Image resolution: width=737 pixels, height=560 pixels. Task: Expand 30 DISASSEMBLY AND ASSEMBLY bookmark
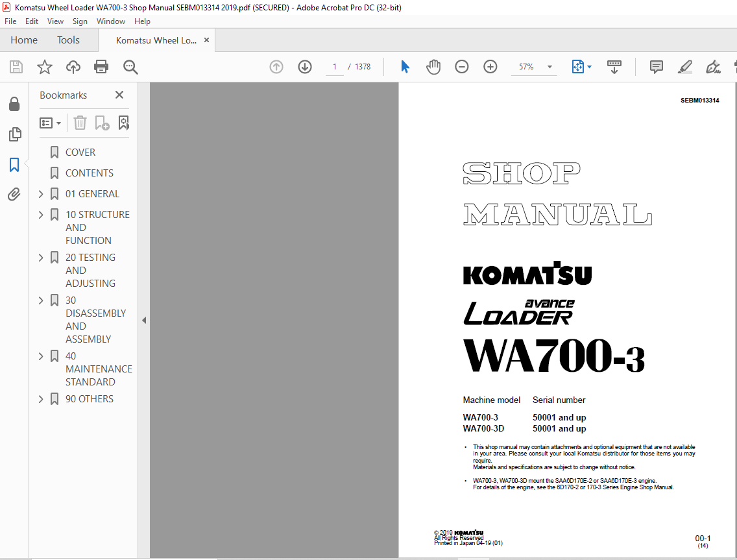(x=41, y=300)
